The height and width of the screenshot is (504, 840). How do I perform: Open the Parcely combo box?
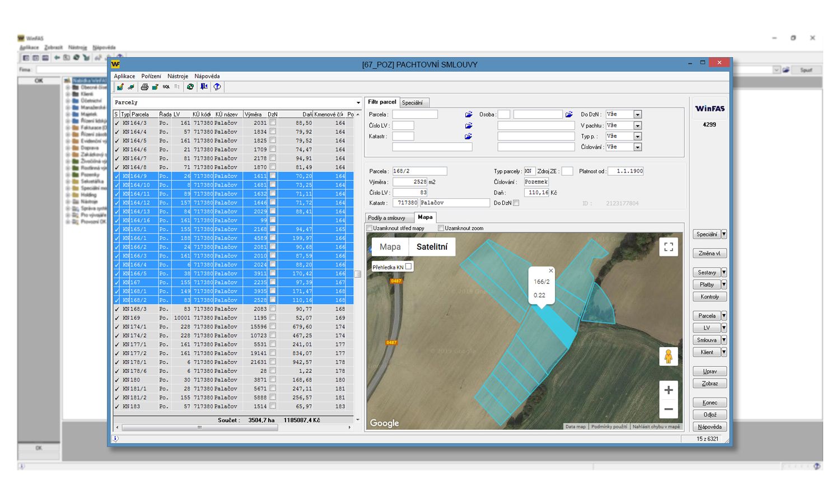[x=358, y=102]
